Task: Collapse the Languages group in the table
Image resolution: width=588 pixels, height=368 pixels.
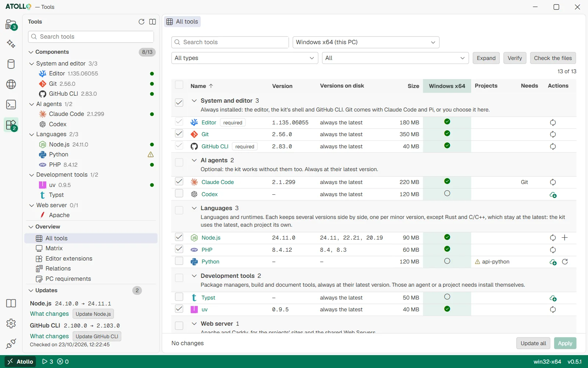Action: [194, 208]
